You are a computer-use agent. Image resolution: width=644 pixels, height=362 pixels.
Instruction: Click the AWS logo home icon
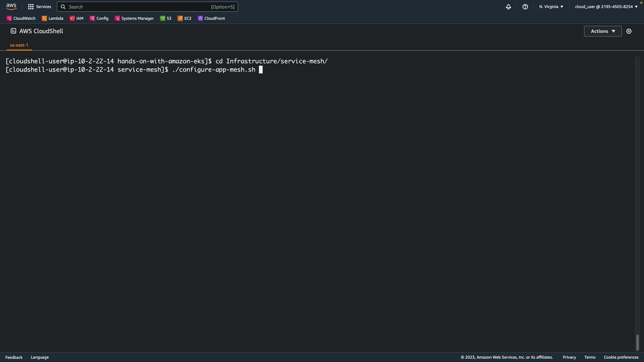click(11, 7)
